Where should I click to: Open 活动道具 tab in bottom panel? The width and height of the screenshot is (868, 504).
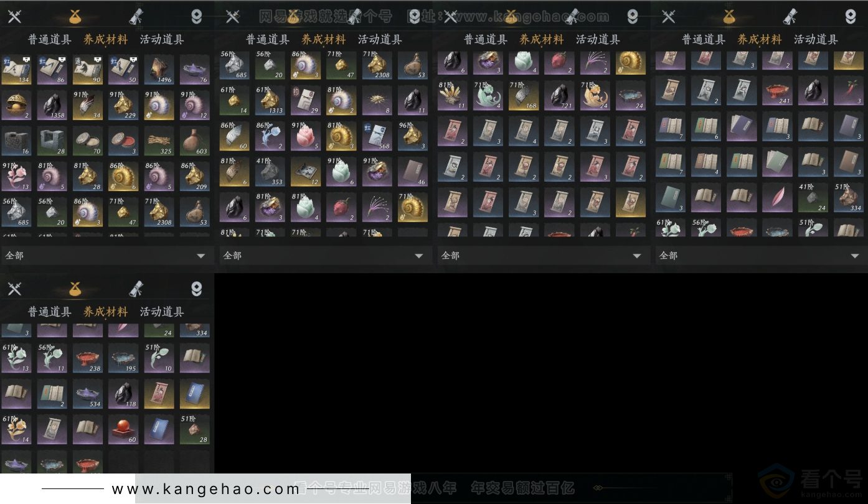click(162, 312)
